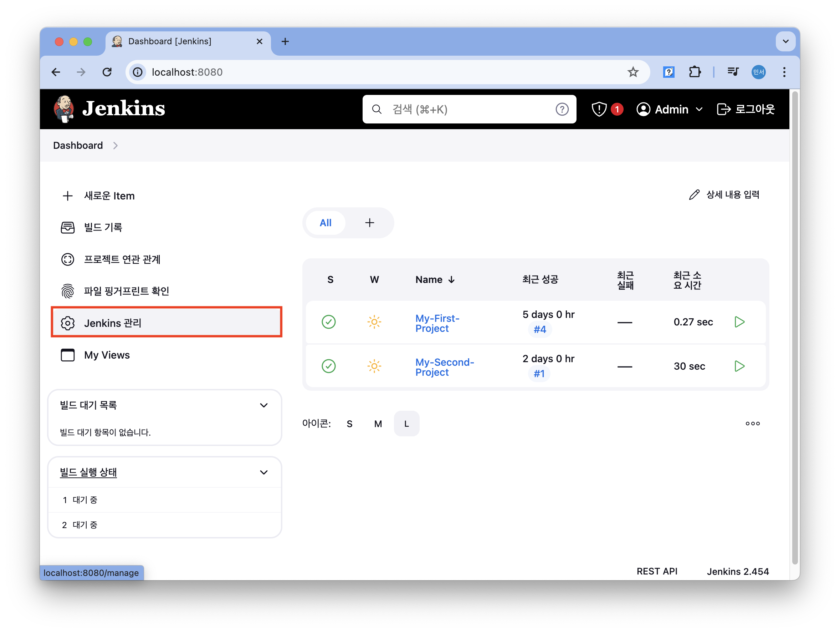Schedule build for My-Second-Project play icon
The image size is (840, 633).
739,366
